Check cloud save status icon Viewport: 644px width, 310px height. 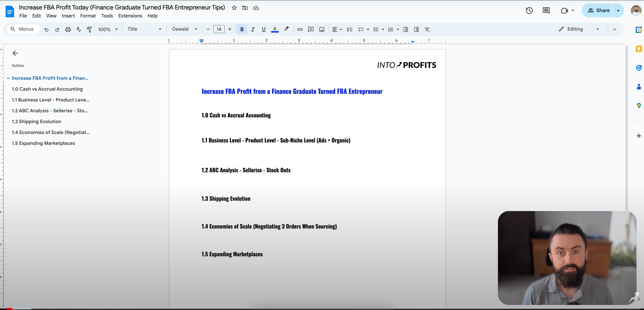pos(256,8)
